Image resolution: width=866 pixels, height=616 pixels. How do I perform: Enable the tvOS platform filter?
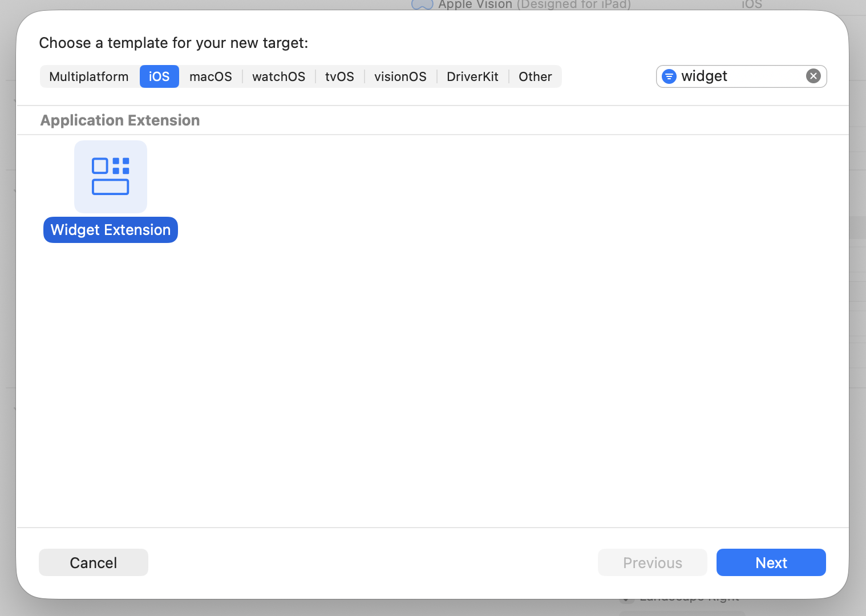[339, 76]
